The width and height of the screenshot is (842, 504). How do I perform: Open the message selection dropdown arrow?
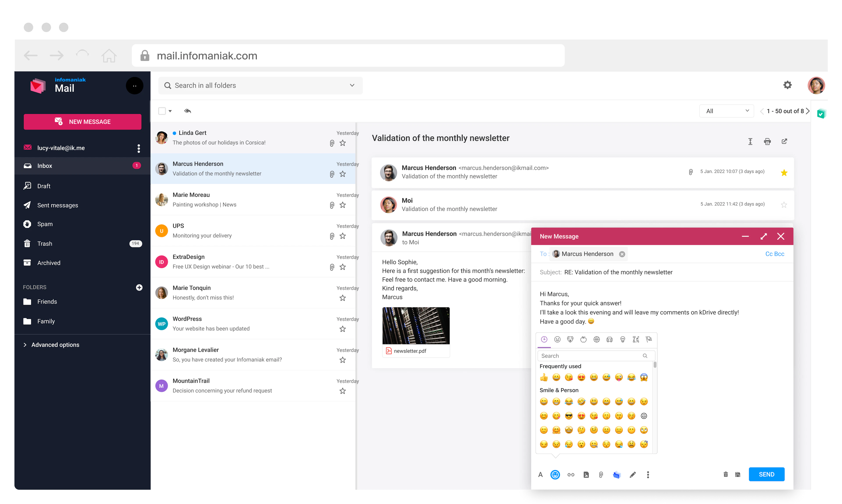170,111
